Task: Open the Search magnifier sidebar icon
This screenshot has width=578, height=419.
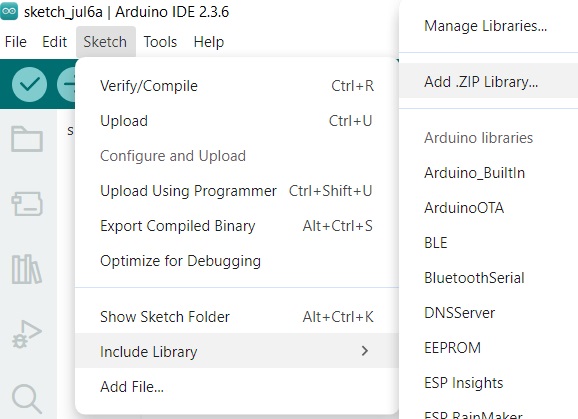Action: click(x=27, y=399)
